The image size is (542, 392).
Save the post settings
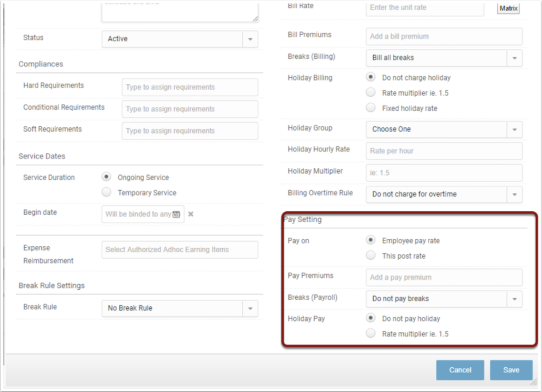point(511,370)
